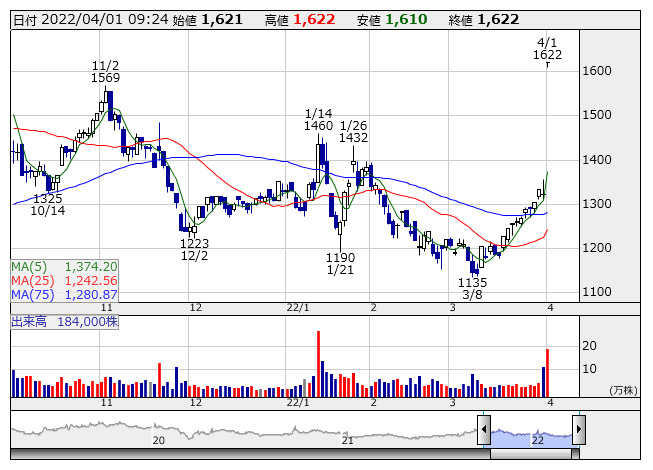The image size is (653, 470).
Task: Click the 4/1 1622 high label
Action: pos(547,48)
